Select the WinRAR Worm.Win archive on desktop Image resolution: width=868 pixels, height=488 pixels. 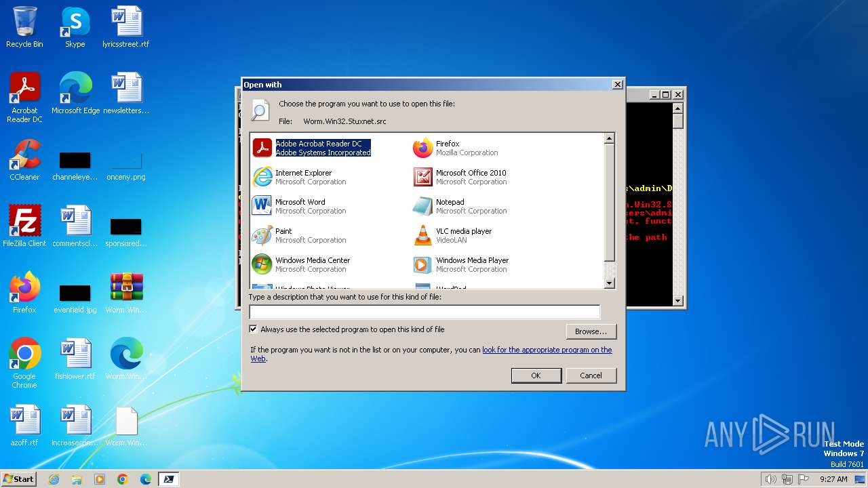click(x=126, y=293)
